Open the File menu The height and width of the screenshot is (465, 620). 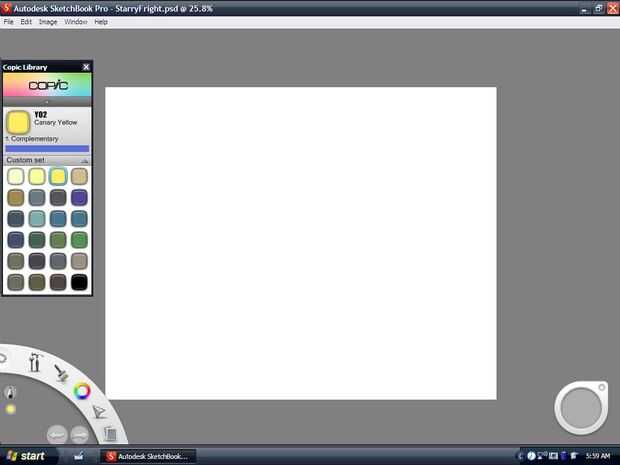tap(8, 22)
